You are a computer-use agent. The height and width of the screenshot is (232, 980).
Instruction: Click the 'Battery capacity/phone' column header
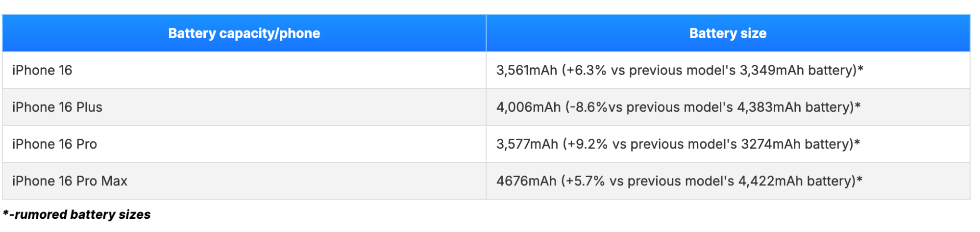tap(244, 33)
